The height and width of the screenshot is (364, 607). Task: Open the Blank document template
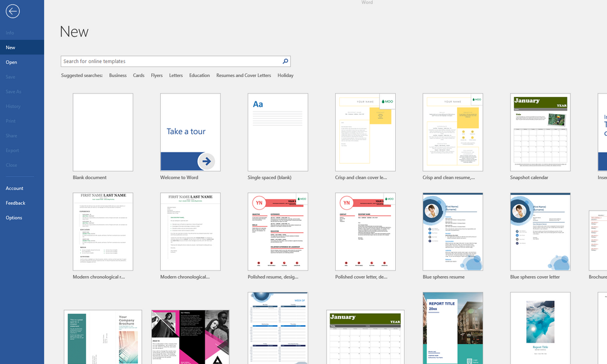click(x=103, y=132)
